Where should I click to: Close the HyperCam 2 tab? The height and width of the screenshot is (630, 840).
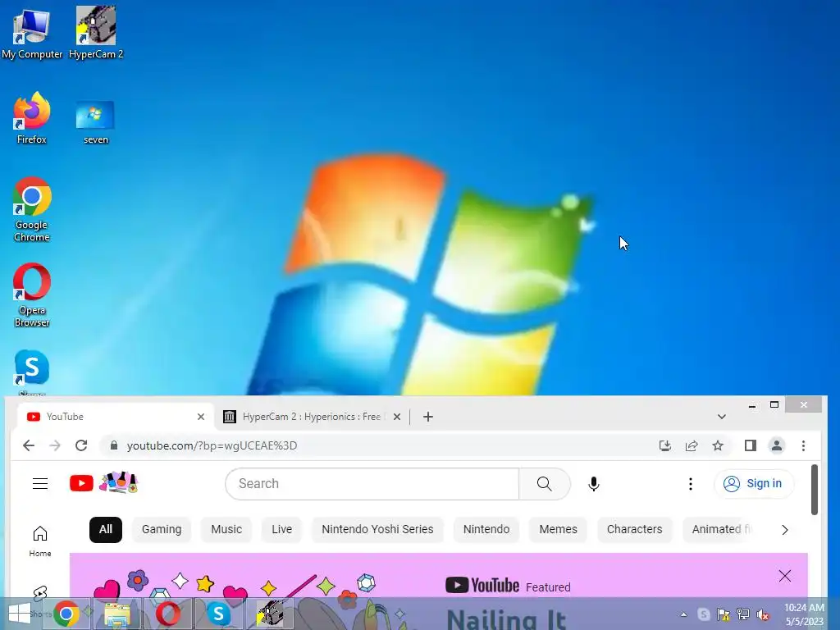pos(397,417)
